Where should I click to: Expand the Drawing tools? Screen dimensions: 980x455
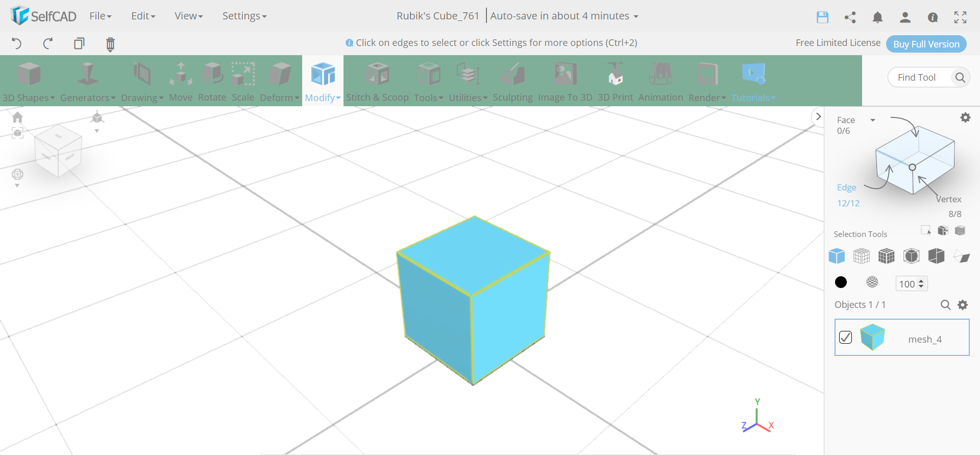(x=142, y=82)
